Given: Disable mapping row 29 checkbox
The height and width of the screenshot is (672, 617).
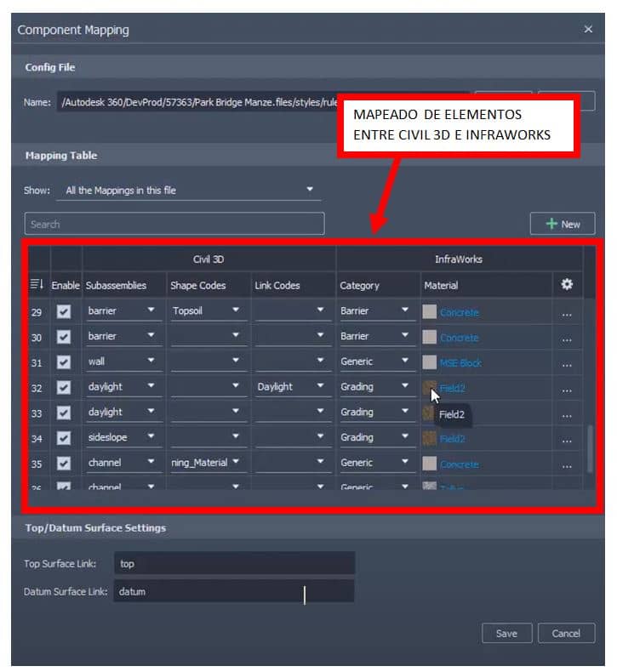Looking at the screenshot, I should [64, 311].
